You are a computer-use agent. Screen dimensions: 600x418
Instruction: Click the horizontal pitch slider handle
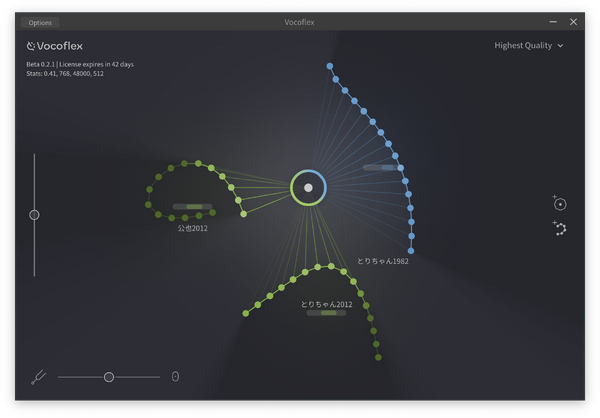click(109, 377)
